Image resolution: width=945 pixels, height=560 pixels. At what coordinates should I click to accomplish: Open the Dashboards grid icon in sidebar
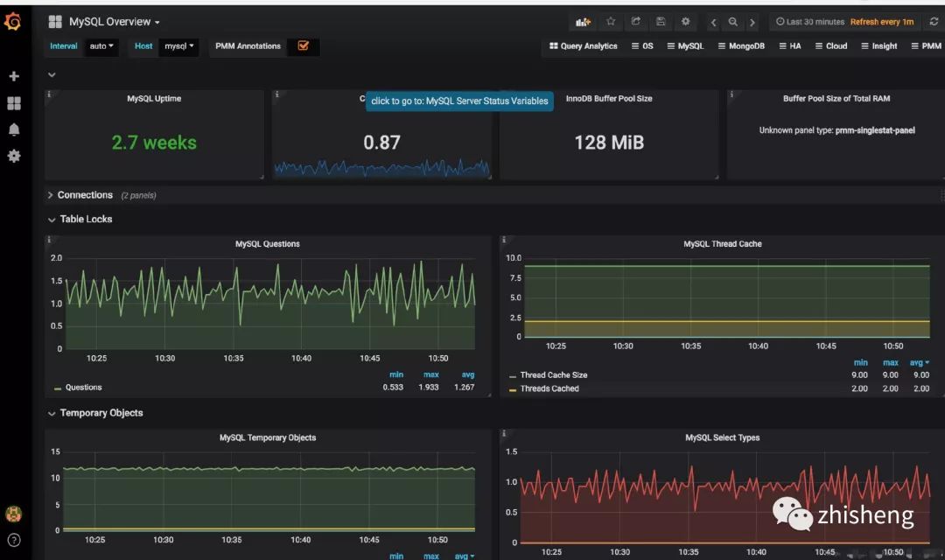[x=14, y=103]
